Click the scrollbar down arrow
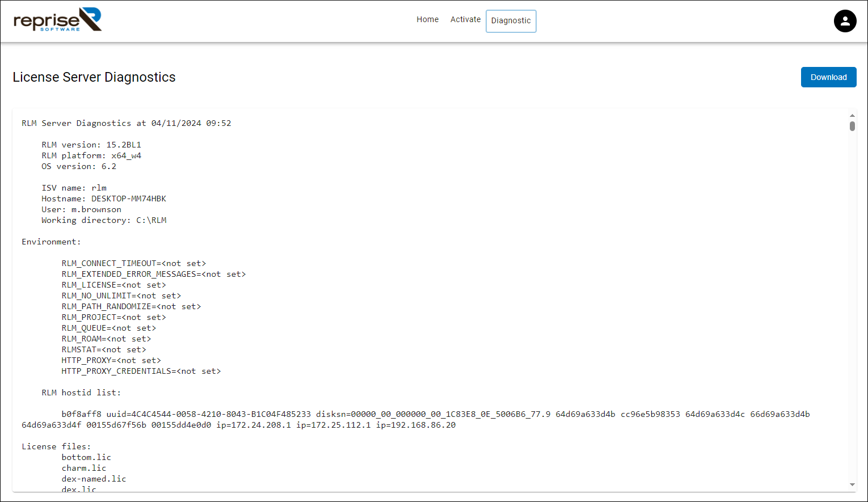Viewport: 868px width, 502px height. pyautogui.click(x=852, y=485)
